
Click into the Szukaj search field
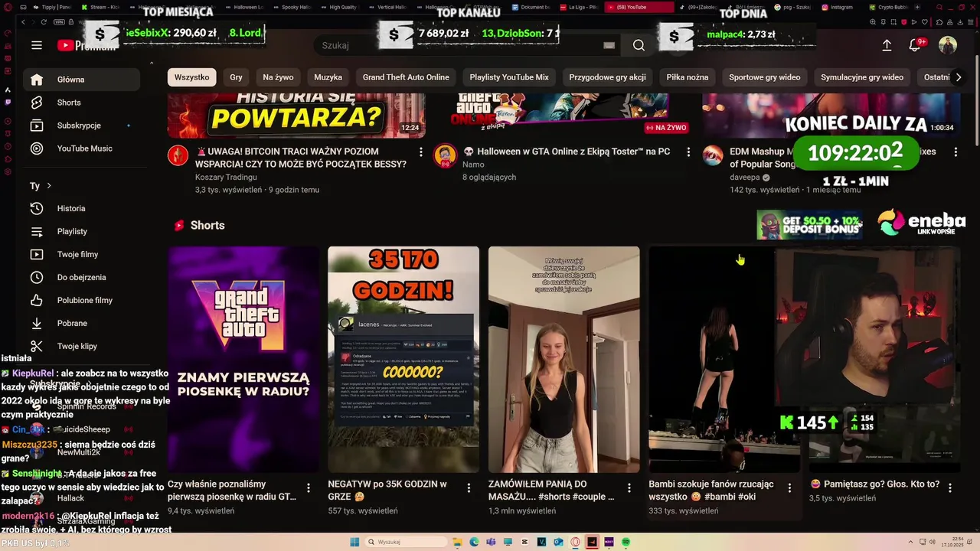pos(459,45)
